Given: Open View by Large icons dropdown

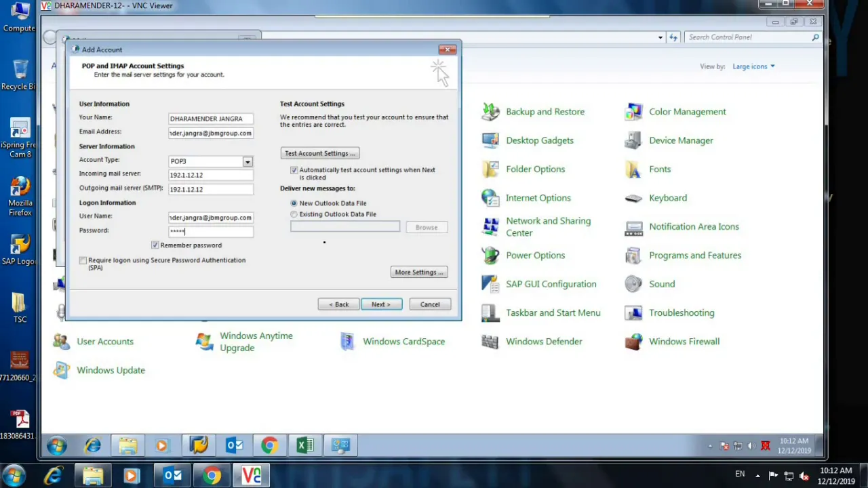Looking at the screenshot, I should [x=753, y=66].
